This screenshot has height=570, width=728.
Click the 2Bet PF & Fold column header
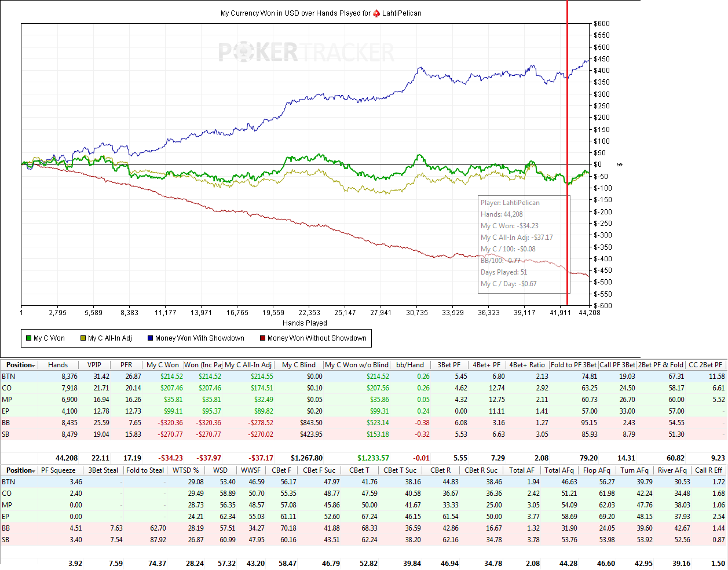click(x=661, y=365)
